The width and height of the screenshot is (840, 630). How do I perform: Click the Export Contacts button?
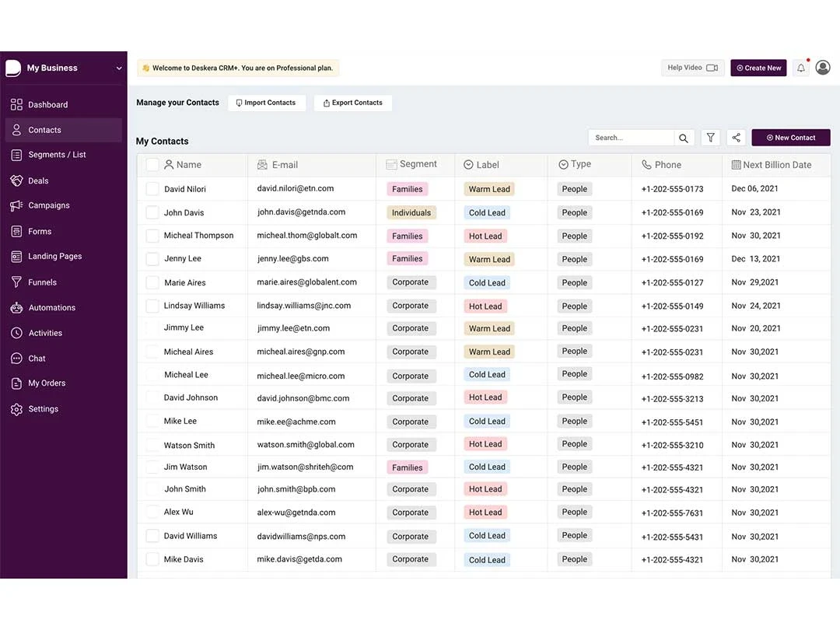352,102
